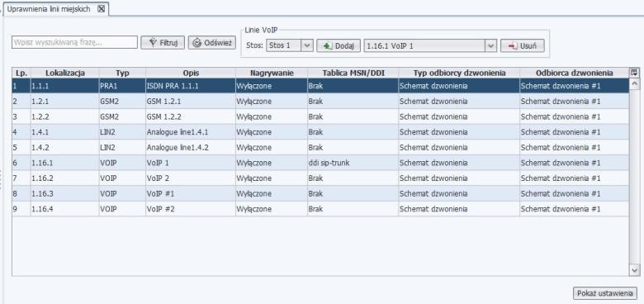Select the VoIP 1 description cell
The width and height of the screenshot is (644, 304).
(x=191, y=163)
